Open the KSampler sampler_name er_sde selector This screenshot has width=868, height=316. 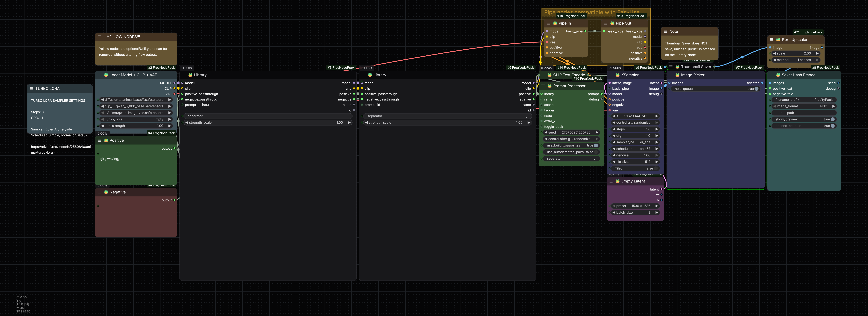point(635,142)
